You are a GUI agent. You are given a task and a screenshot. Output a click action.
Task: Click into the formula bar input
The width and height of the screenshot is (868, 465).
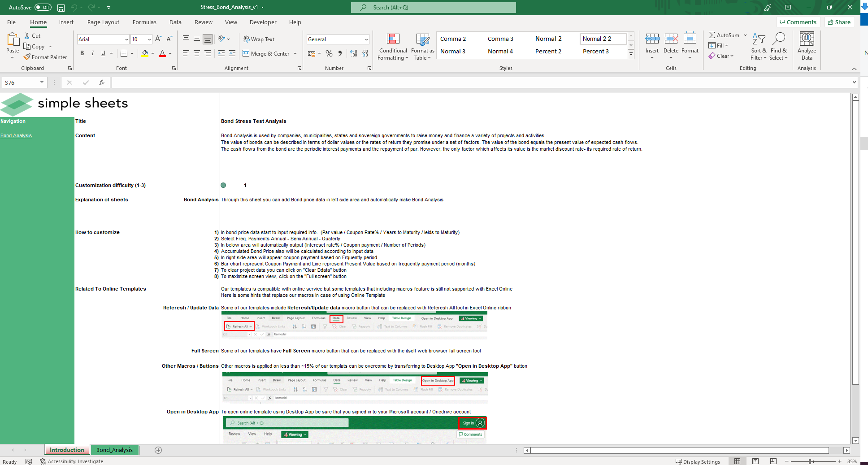[x=481, y=83]
